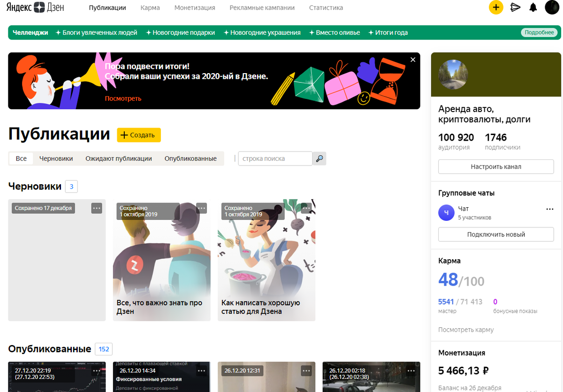563x392 pixels.
Task: Click Подключить новый chat button
Action: pyautogui.click(x=496, y=234)
